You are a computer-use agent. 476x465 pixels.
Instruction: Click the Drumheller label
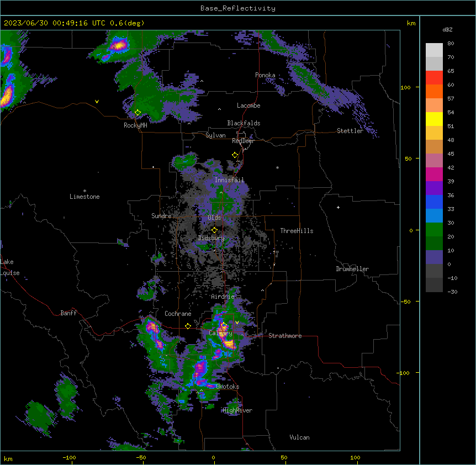pyautogui.click(x=352, y=269)
